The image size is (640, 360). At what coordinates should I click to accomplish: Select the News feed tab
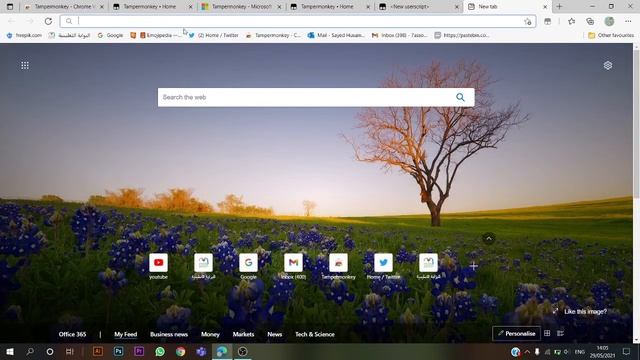tap(275, 334)
